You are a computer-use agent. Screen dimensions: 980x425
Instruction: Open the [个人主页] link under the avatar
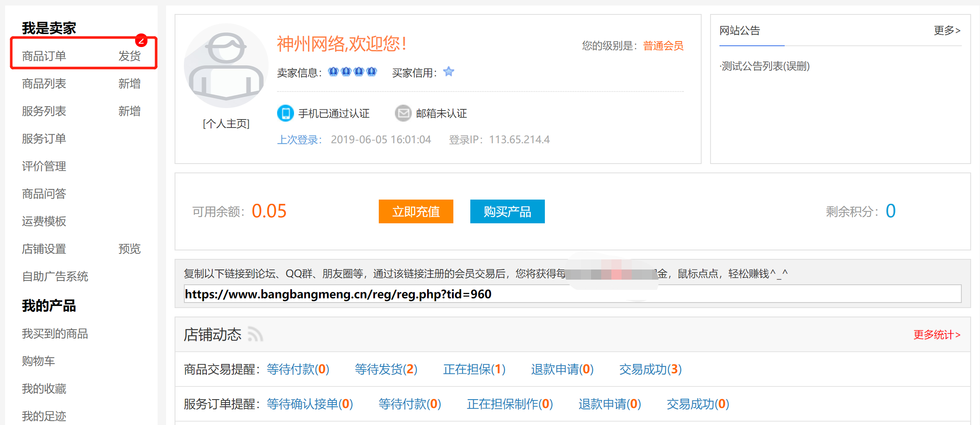click(x=226, y=124)
